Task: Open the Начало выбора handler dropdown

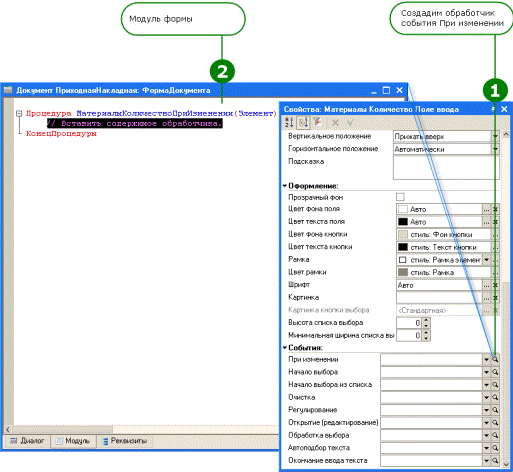Action: click(487, 372)
